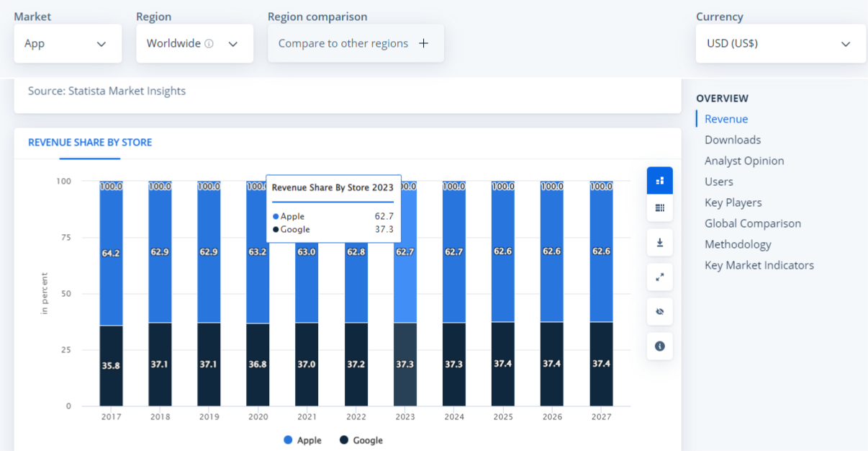868x451 pixels.
Task: Expand chart to fullscreen
Action: pyautogui.click(x=659, y=277)
